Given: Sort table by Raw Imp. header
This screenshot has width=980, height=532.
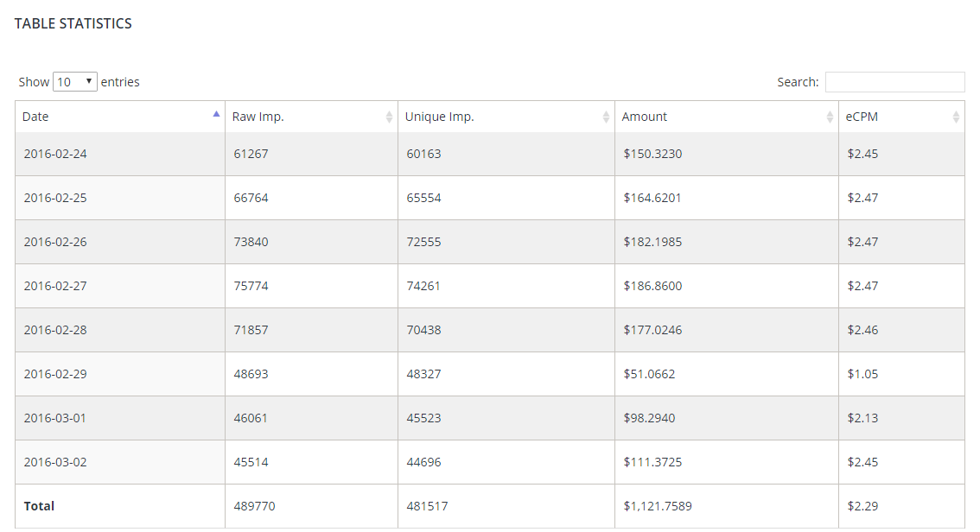Looking at the screenshot, I should [x=258, y=117].
